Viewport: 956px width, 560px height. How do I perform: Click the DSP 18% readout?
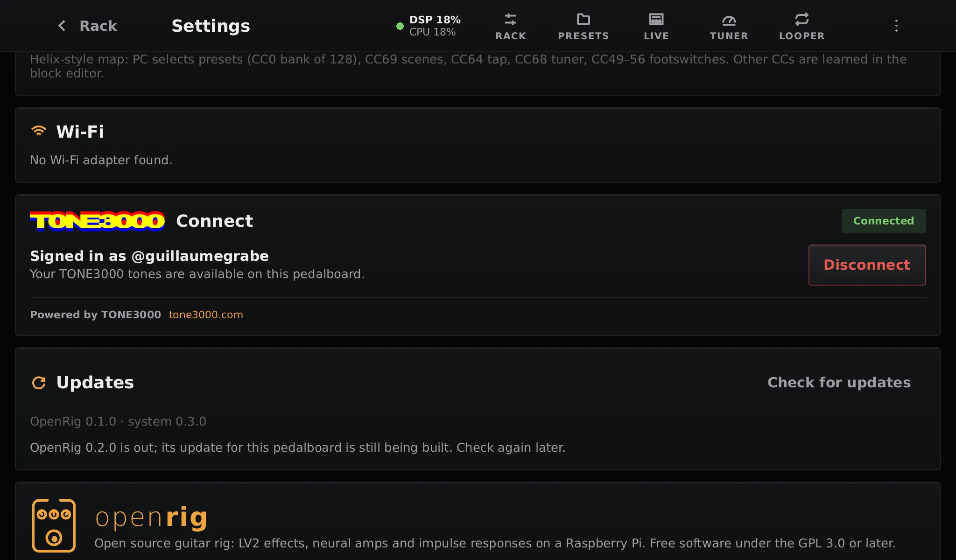tap(435, 20)
